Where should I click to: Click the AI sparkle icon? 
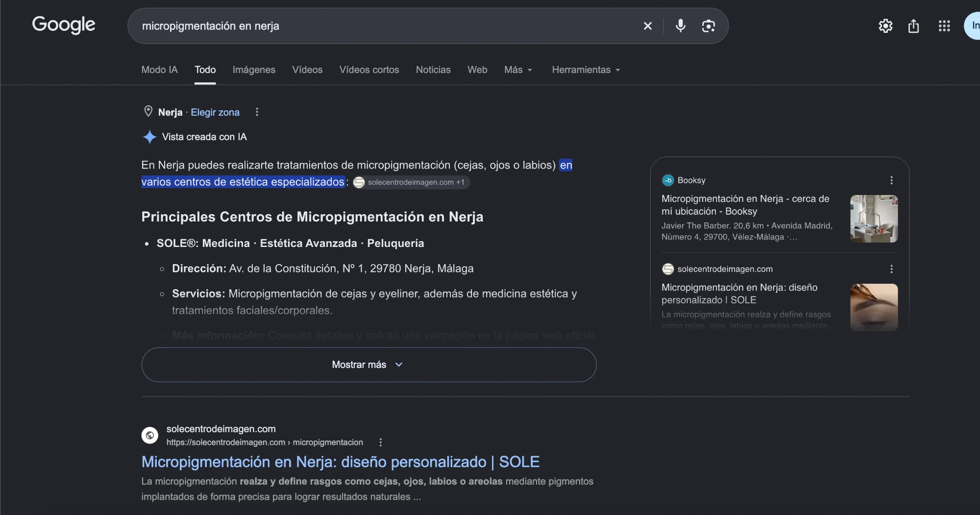pyautogui.click(x=149, y=137)
